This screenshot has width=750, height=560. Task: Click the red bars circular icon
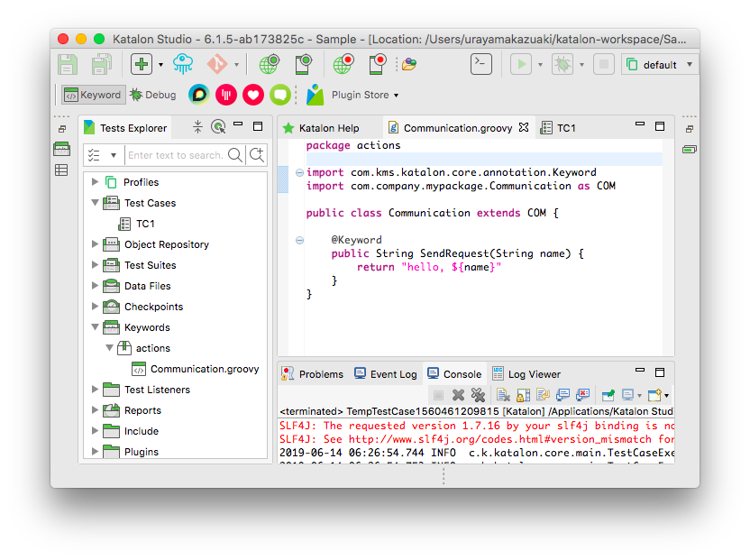(226, 95)
